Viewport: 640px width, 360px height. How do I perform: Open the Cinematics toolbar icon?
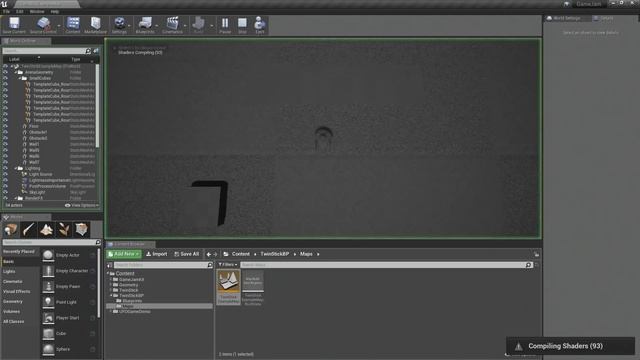[x=172, y=23]
